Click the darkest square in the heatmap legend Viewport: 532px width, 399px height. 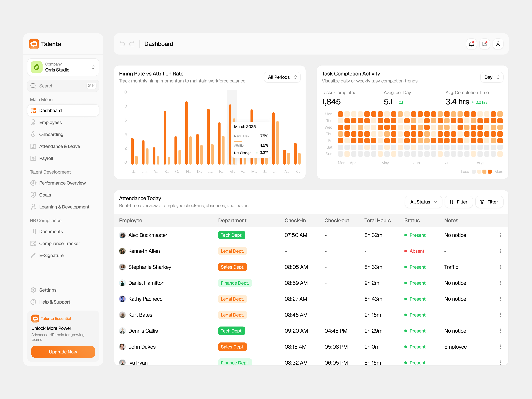point(490,171)
